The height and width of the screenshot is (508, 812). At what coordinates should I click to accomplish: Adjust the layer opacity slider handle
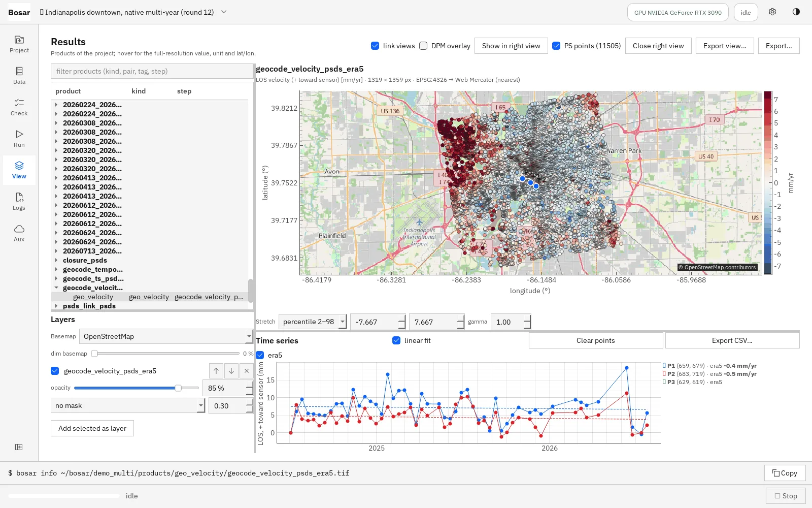[x=178, y=388]
